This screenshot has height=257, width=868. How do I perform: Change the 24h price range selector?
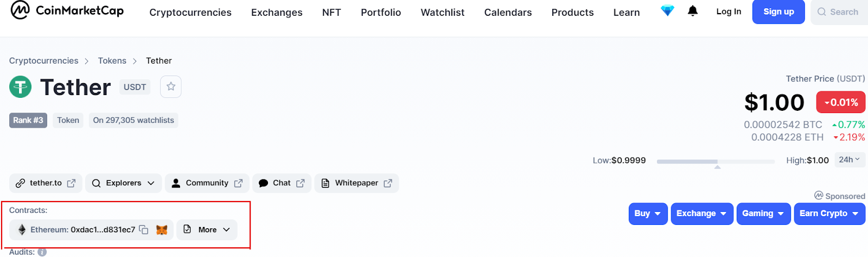850,160
